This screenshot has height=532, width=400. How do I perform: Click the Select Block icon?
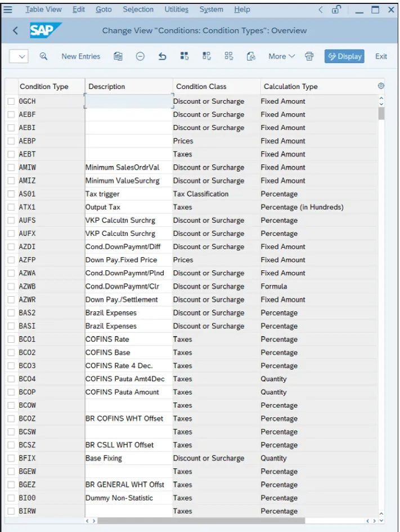point(206,56)
